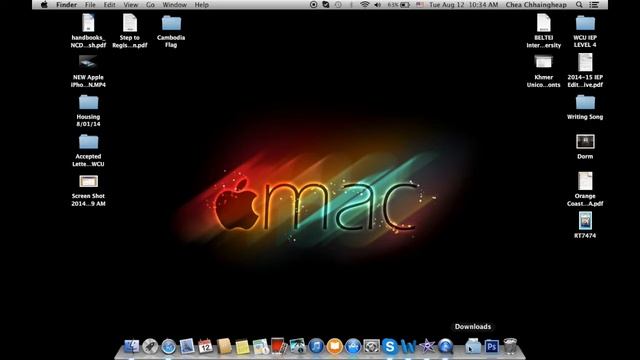Open Spotlight search magnifier
This screenshot has width=640, height=360.
(x=579, y=4)
